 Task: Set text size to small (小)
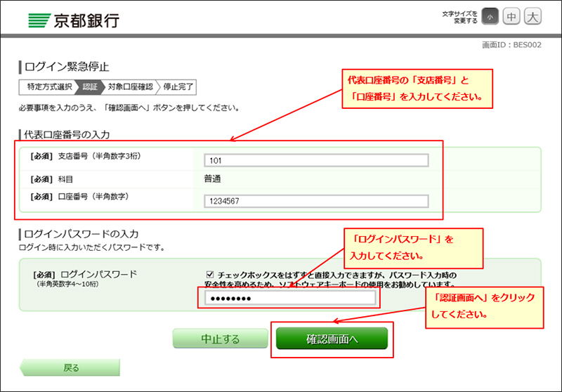pos(490,17)
